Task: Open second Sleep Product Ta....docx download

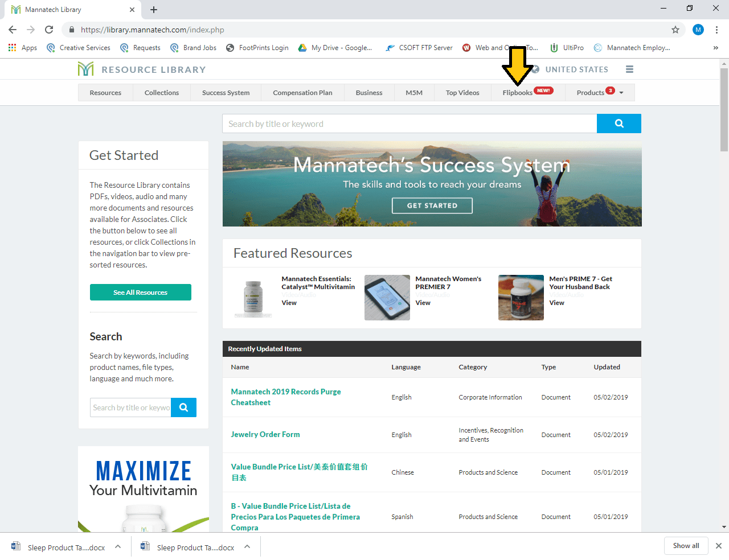Action: pos(189,547)
